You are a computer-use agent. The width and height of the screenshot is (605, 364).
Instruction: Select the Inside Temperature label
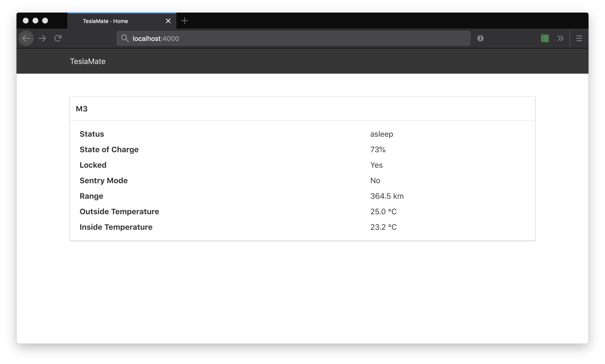(x=116, y=227)
